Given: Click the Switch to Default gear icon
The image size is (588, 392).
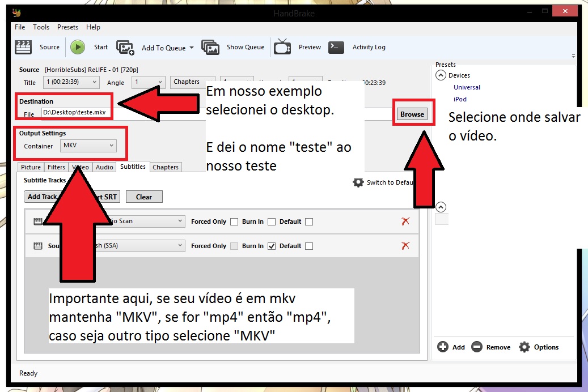Looking at the screenshot, I should pyautogui.click(x=358, y=182).
